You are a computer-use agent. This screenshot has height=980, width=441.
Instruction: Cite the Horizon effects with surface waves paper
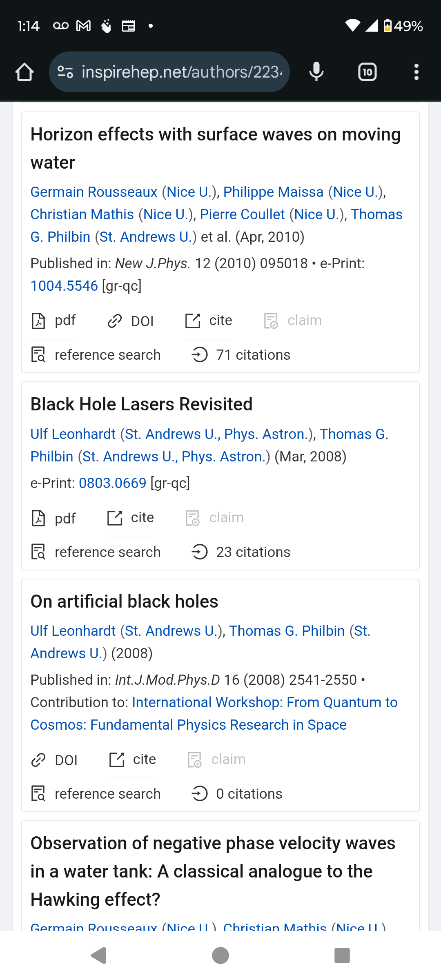point(209,321)
